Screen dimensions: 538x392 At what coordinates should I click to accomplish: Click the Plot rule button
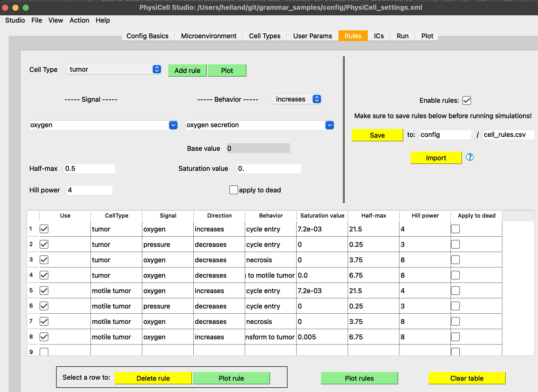click(231, 378)
